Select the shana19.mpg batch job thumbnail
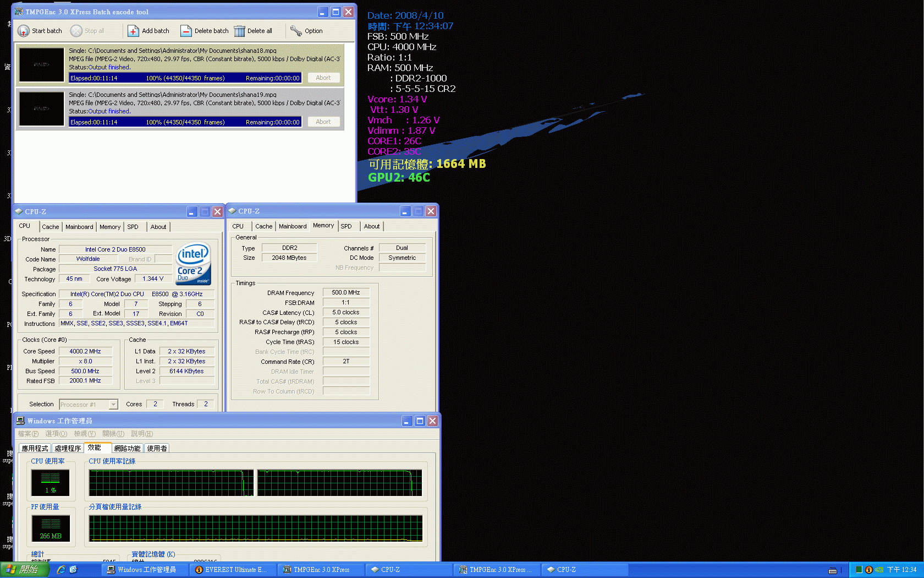 [x=42, y=108]
